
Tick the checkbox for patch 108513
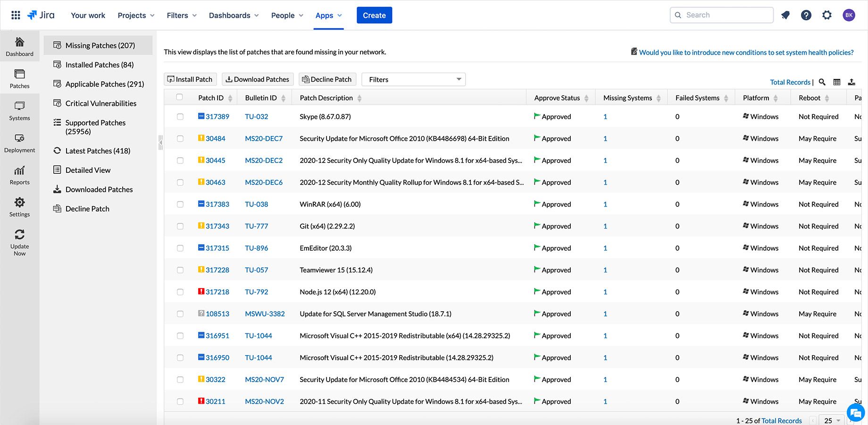pos(180,314)
